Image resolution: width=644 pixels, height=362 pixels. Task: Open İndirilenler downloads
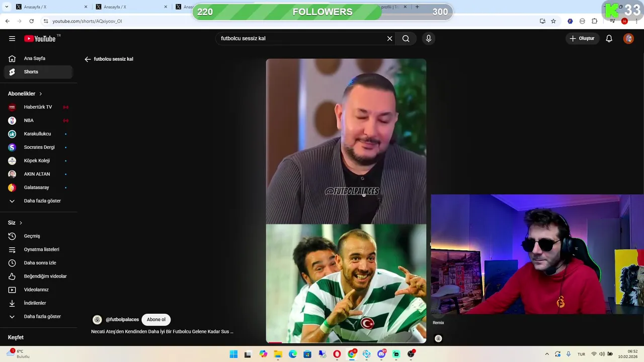[x=38, y=303]
